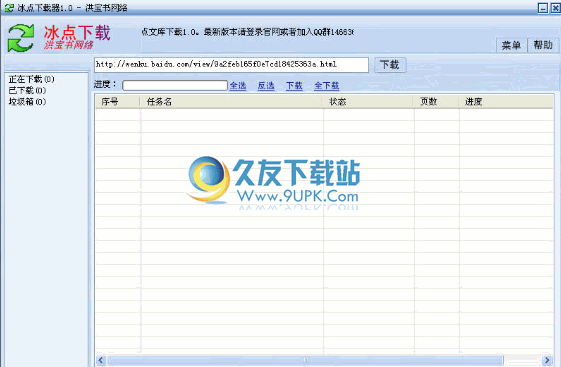Image resolution: width=561 pixels, height=367 pixels.
Task: Sort by 任务名 column header
Action: pos(231,102)
